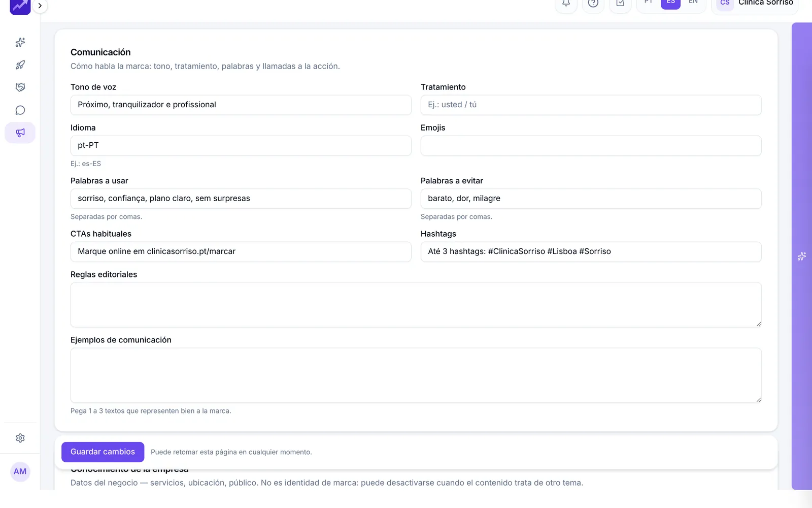The image size is (812, 508).
Task: Click the sparkles icon on the purple side panel
Action: (x=802, y=257)
